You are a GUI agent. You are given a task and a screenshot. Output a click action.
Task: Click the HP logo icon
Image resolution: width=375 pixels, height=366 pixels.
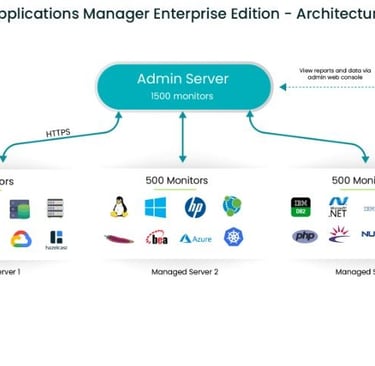point(195,207)
